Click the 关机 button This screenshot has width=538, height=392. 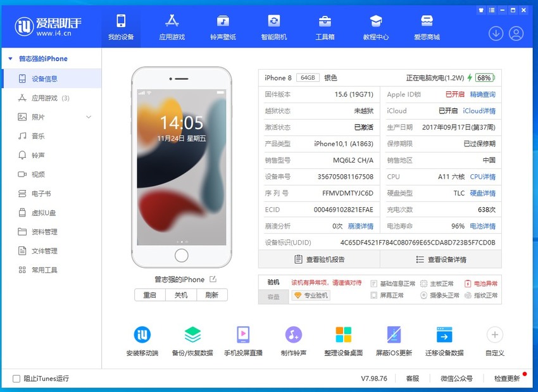click(x=181, y=295)
